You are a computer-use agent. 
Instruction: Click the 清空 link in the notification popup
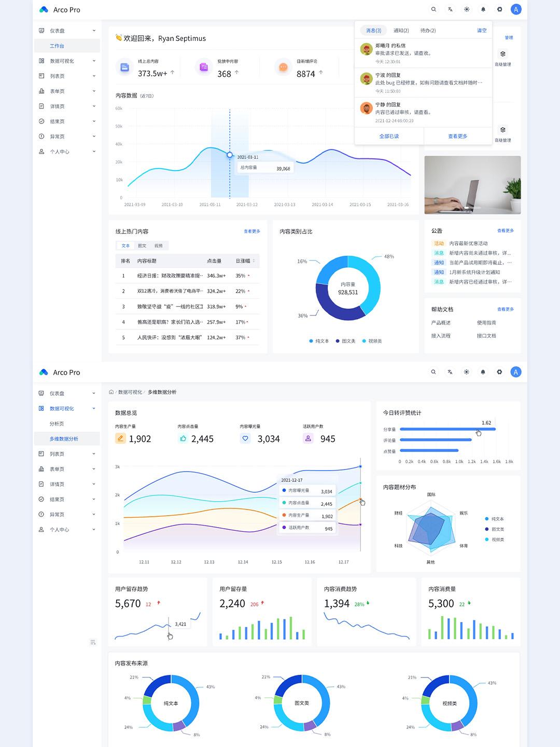point(482,31)
